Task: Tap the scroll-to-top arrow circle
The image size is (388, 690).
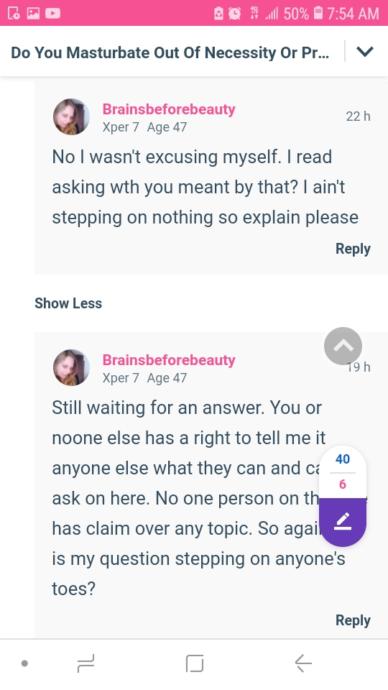Action: pyautogui.click(x=343, y=346)
